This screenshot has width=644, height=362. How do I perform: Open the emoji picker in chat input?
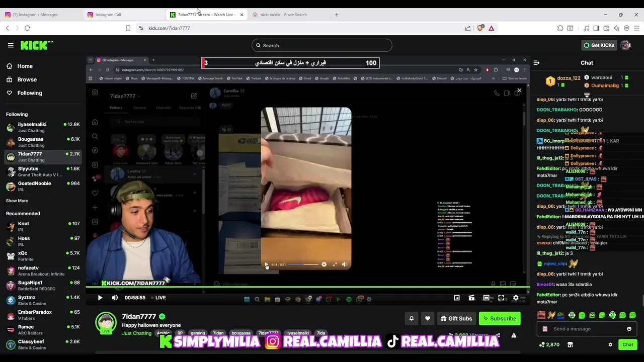point(629,329)
